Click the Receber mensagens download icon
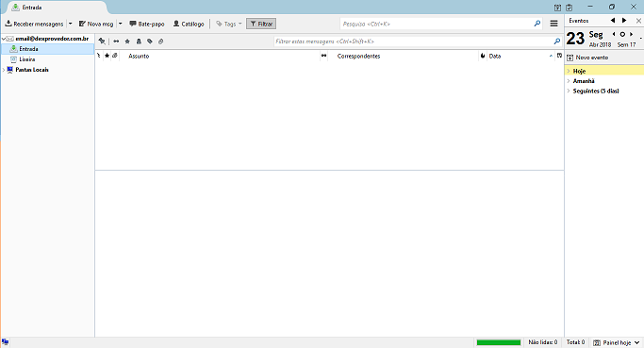 8,24
